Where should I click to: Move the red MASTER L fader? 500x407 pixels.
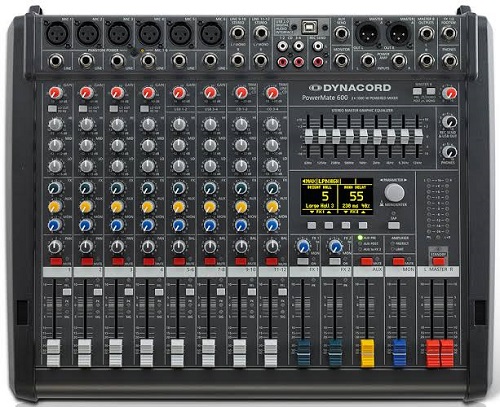coord(433,353)
